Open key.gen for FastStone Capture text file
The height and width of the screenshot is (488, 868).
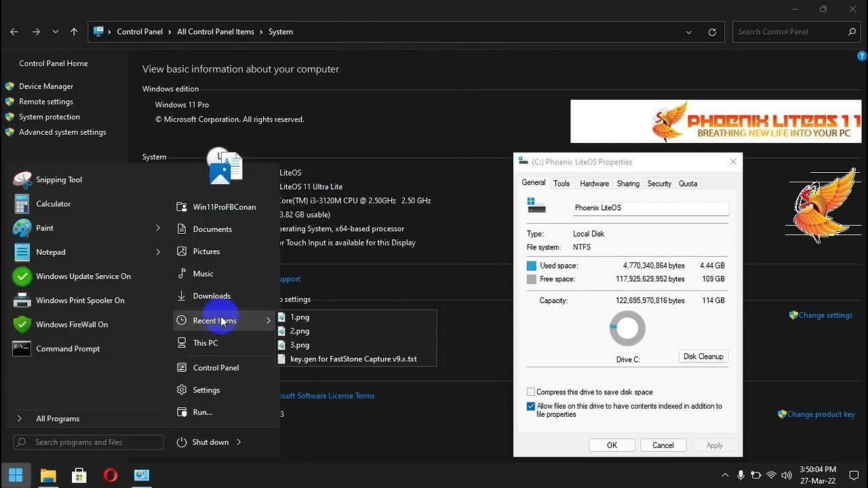tap(353, 359)
